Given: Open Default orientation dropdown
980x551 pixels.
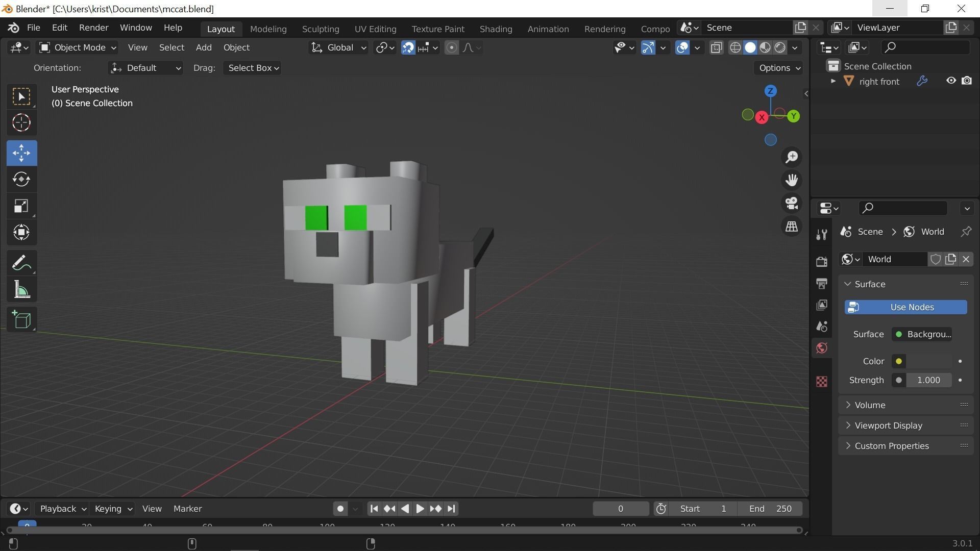Looking at the screenshot, I should (145, 68).
